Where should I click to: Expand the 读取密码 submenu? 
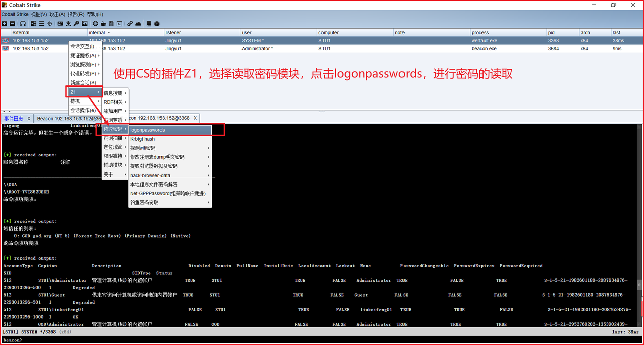coord(115,129)
